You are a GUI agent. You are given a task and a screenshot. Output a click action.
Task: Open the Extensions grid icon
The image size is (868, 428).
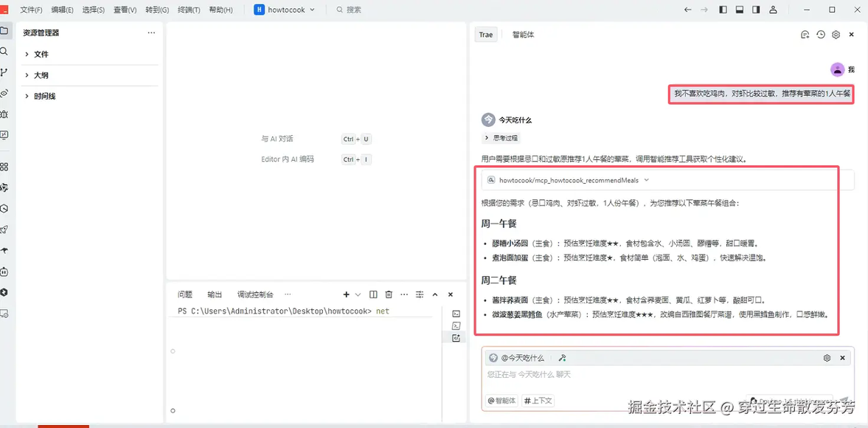click(4, 167)
